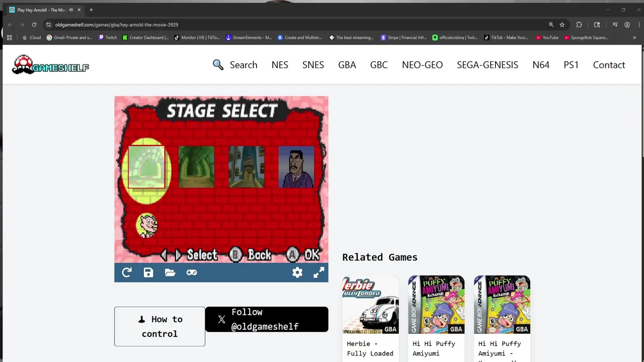Click the How to control button

159,326
